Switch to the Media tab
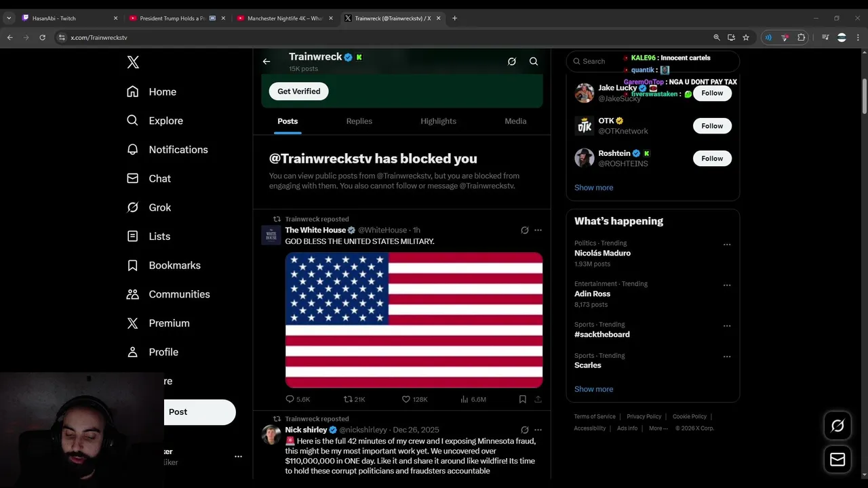This screenshot has height=488, width=868. coord(515,121)
